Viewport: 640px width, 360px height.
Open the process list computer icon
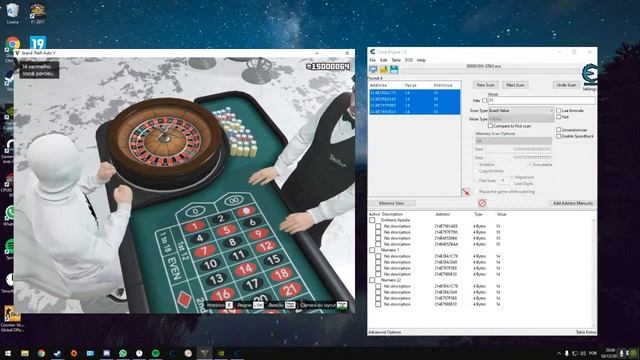[x=373, y=70]
